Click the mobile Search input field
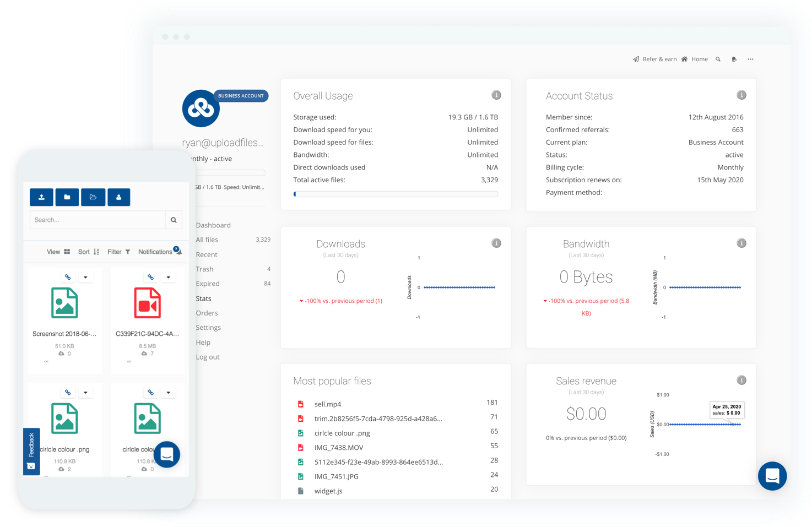 [98, 220]
